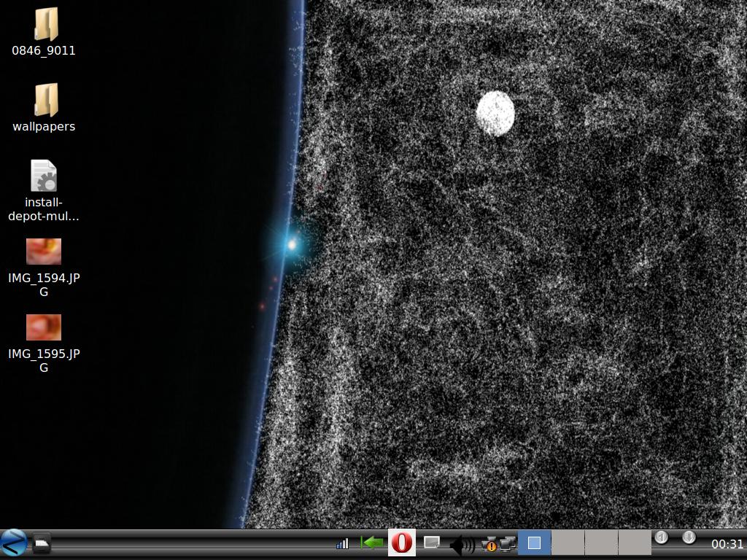Switch to the fourth workspace
Screen dimensions: 747x560
pyautogui.click(x=635, y=543)
